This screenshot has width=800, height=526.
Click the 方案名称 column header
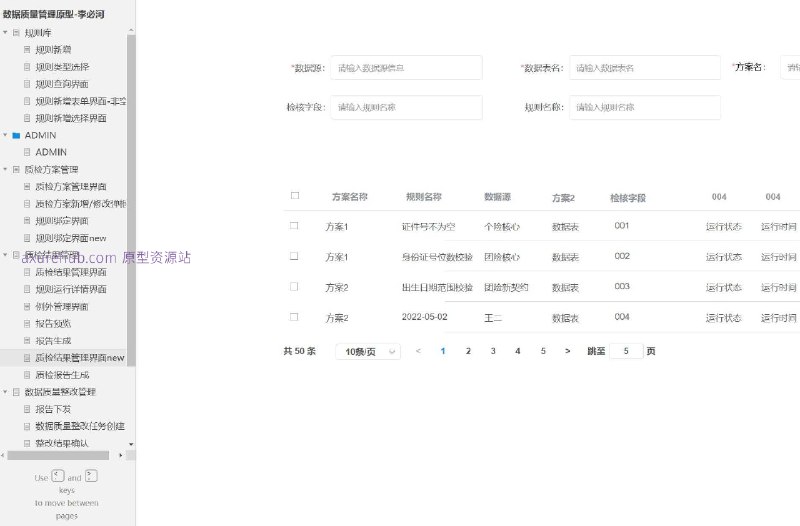[349, 197]
